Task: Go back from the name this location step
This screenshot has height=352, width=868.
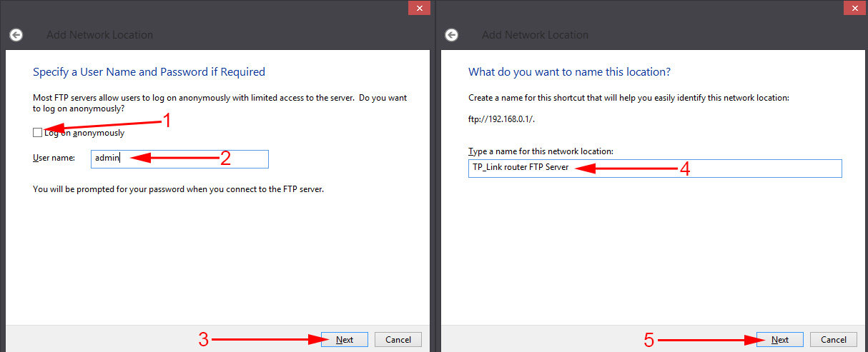Action: [451, 35]
